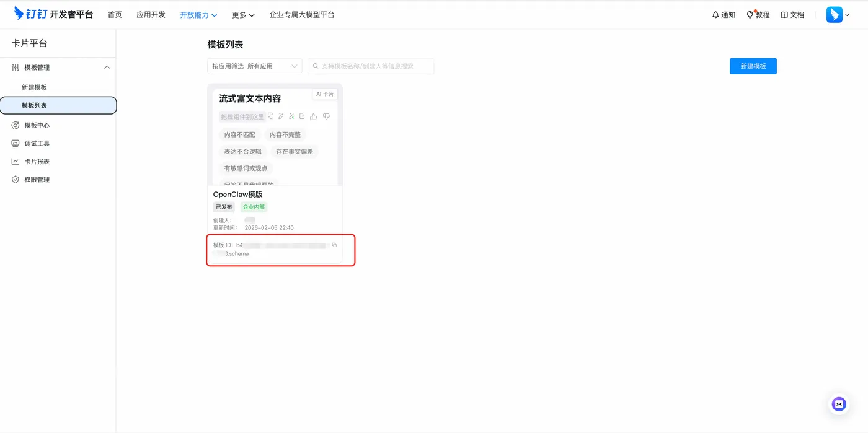Click the 新建模板 blue button
Screen dimensions: 868x433
753,66
